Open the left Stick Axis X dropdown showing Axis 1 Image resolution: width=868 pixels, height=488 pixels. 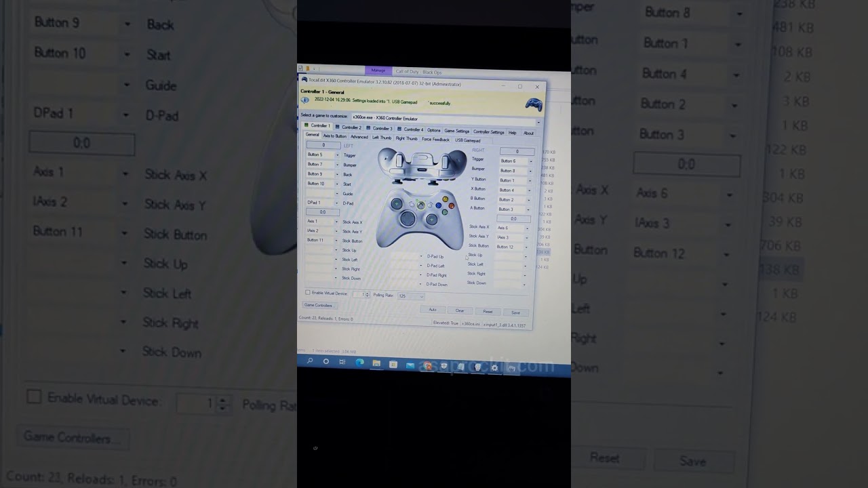click(323, 221)
